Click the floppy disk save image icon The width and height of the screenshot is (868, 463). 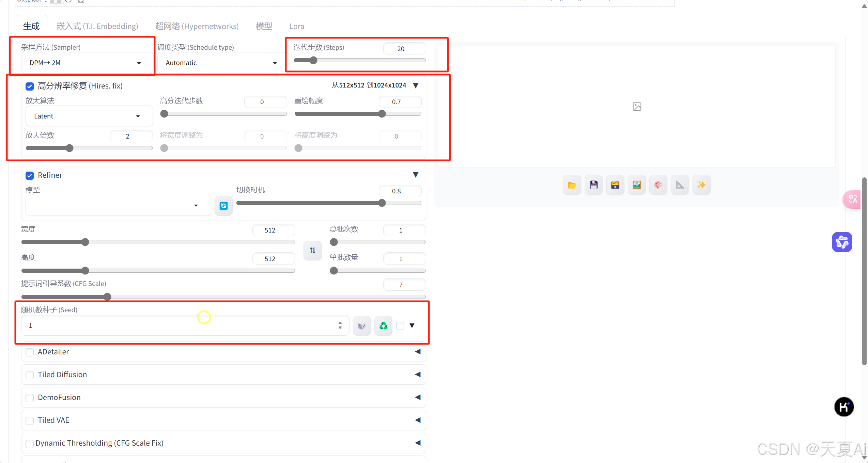pyautogui.click(x=593, y=185)
